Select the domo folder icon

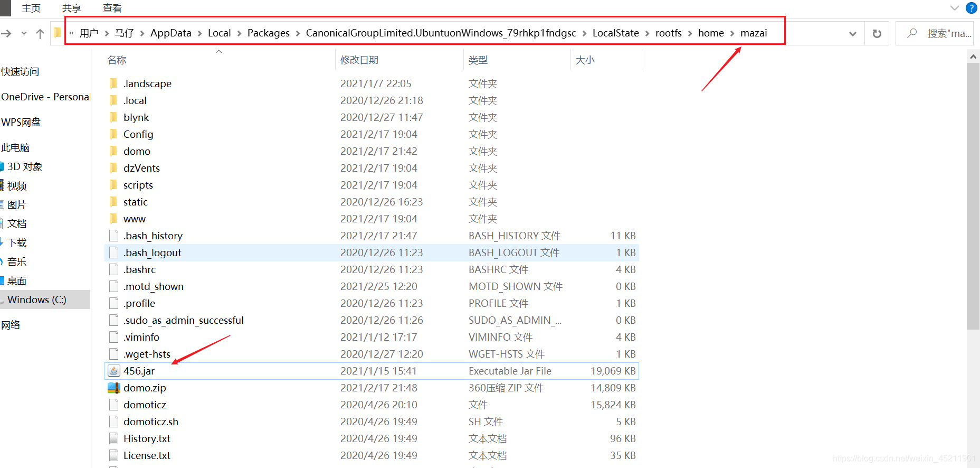(113, 151)
